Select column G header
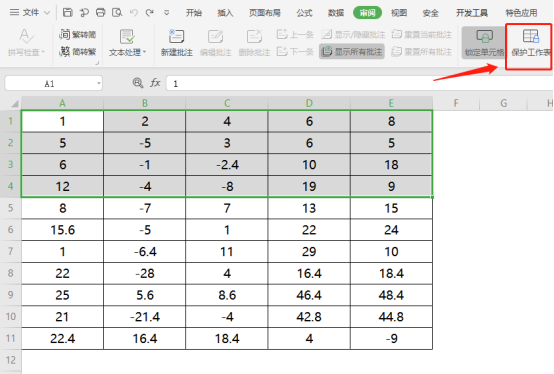This screenshot has height=374, width=554. pos(503,103)
